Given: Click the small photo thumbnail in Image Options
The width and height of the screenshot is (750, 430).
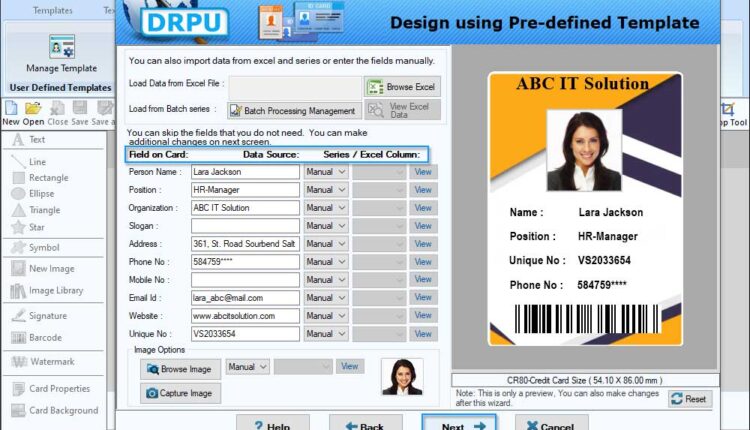Looking at the screenshot, I should 402,377.
